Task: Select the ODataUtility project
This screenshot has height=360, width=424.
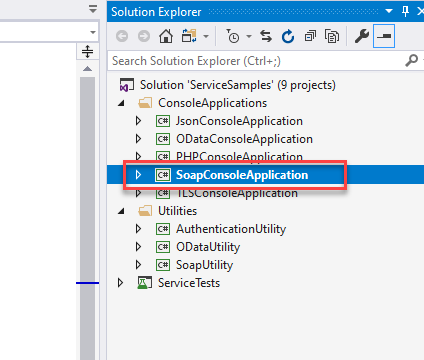Action: (x=208, y=247)
